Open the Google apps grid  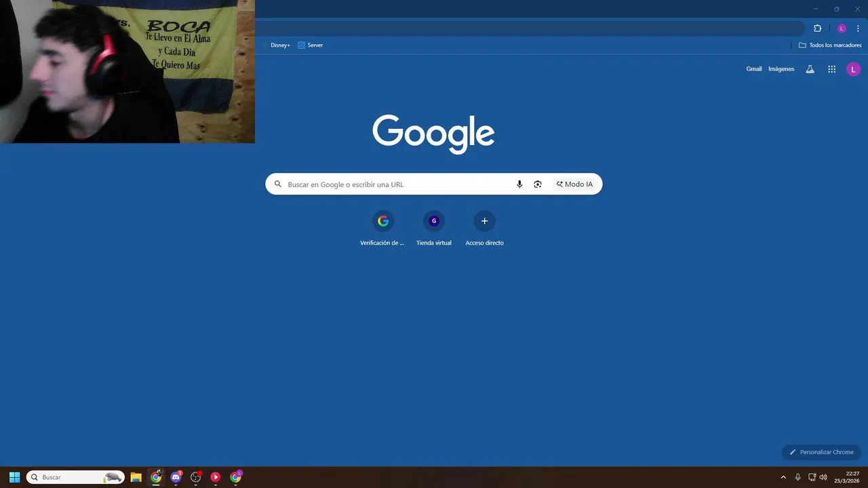(x=831, y=69)
